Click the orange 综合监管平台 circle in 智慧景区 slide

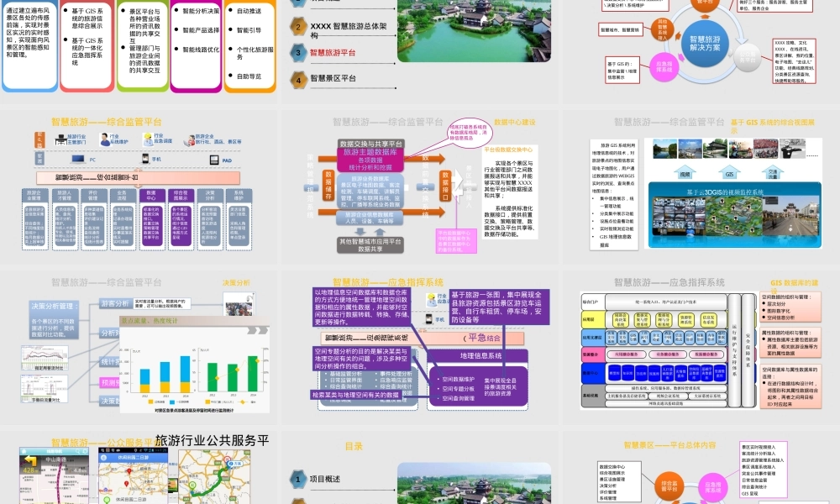coord(669,486)
